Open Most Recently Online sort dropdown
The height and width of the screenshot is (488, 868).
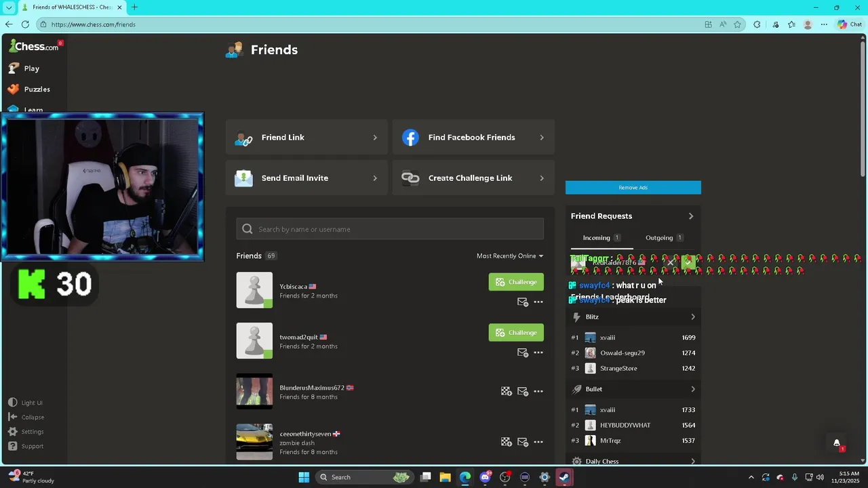click(510, 256)
